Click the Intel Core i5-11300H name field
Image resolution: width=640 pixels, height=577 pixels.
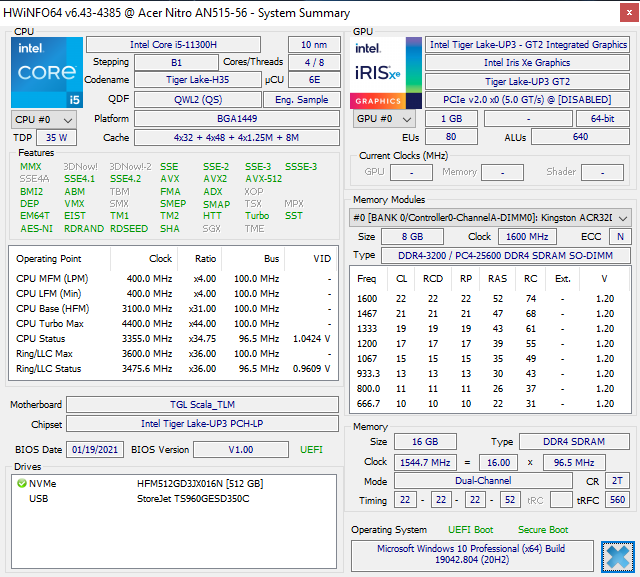[181, 45]
